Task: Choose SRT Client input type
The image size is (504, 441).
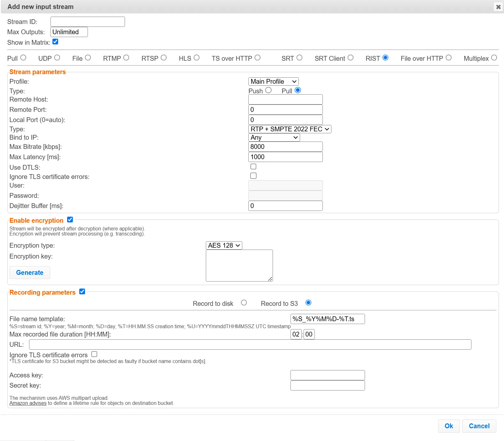Action: (351, 58)
